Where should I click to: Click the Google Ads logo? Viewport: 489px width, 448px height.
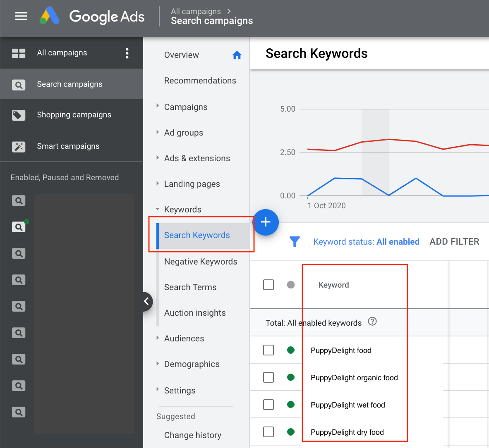(92, 16)
